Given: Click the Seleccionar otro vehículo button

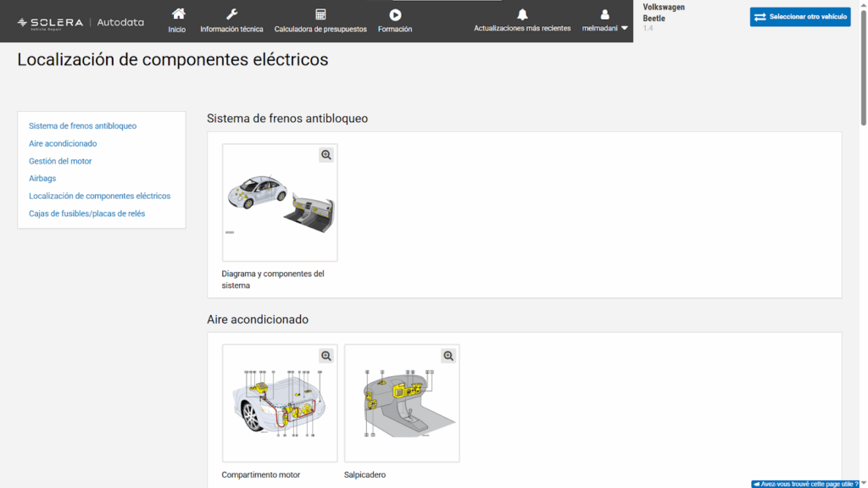Looking at the screenshot, I should 799,16.
